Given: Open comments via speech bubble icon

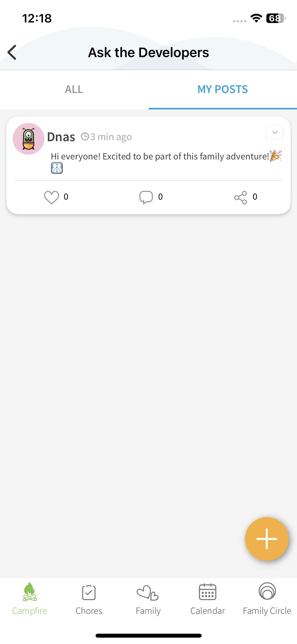Looking at the screenshot, I should pyautogui.click(x=146, y=197).
